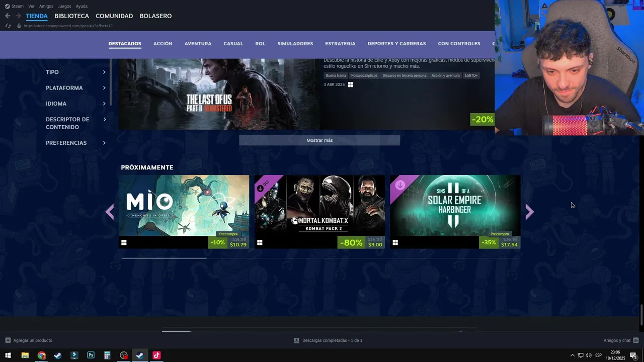The height and width of the screenshot is (362, 644).
Task: Go back with the Steam back arrow
Action: tap(8, 16)
